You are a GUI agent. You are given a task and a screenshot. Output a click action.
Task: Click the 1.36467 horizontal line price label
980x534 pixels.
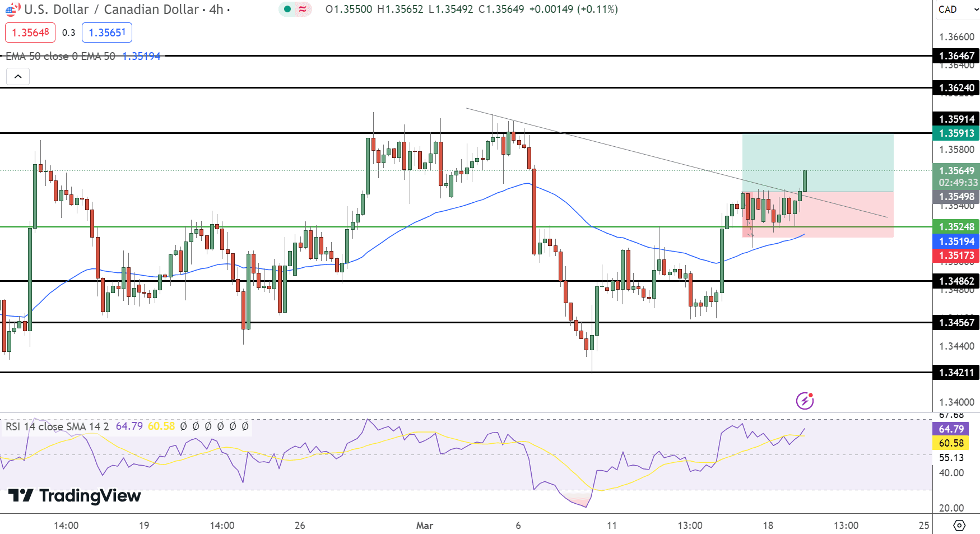point(956,55)
